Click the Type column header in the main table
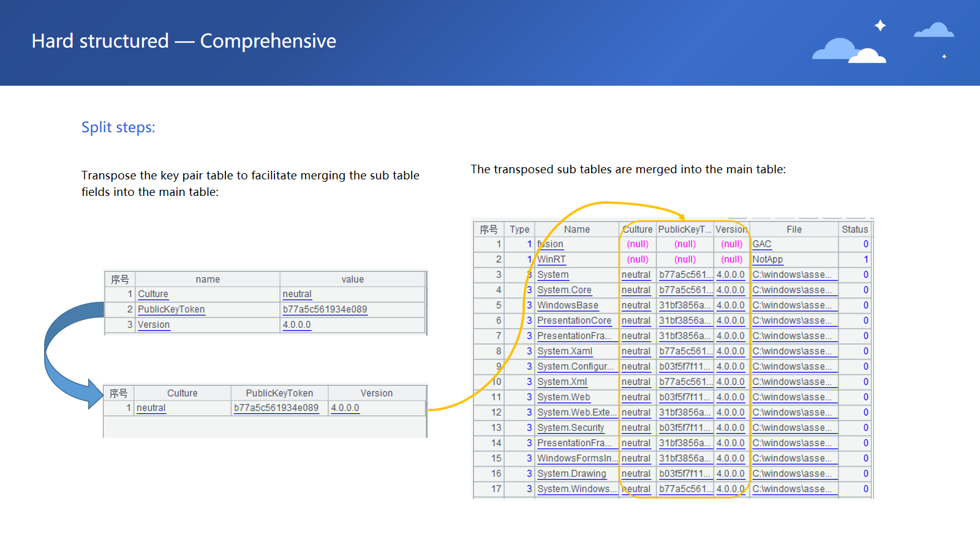Image resolution: width=980 pixels, height=551 pixels. point(519,229)
